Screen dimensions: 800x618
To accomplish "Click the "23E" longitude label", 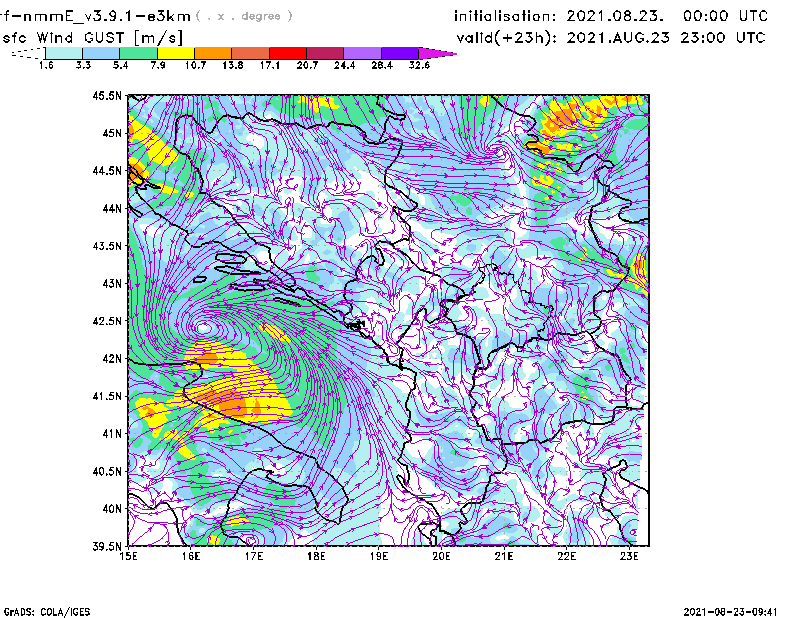I will click(x=629, y=556).
